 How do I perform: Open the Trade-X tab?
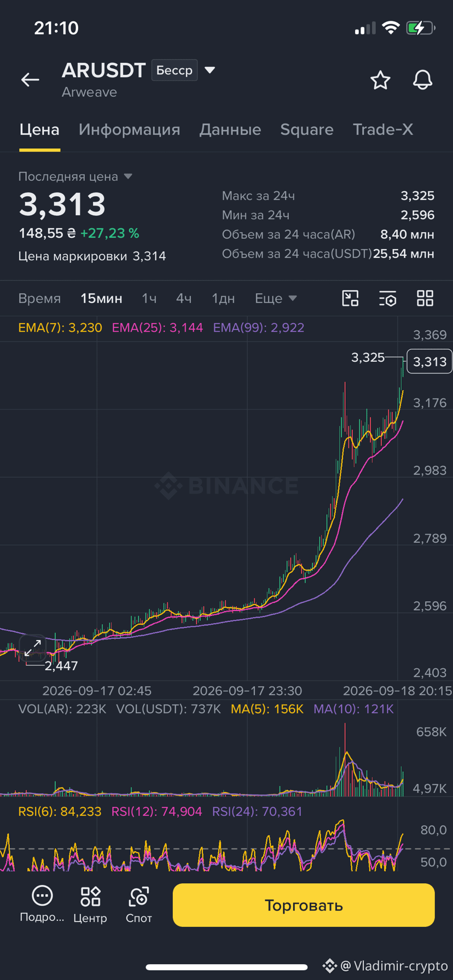pyautogui.click(x=383, y=130)
